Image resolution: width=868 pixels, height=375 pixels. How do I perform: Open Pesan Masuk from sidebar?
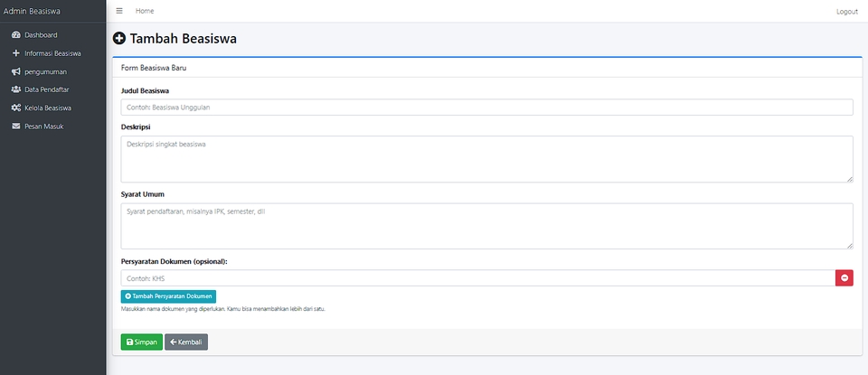(x=43, y=126)
